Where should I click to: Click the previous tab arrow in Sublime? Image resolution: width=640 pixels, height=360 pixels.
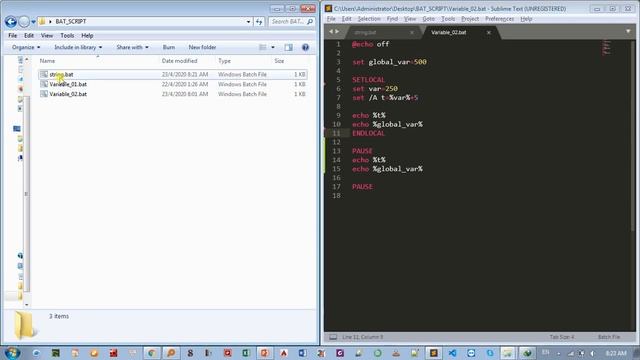click(x=331, y=32)
